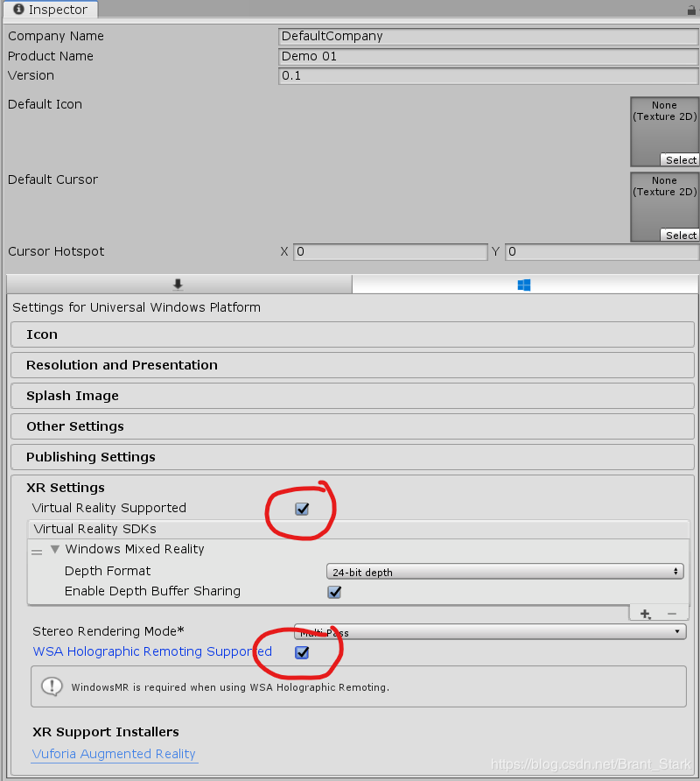Click the Default Icon texture slot
Screen dimensions: 700x781
tap(665, 131)
